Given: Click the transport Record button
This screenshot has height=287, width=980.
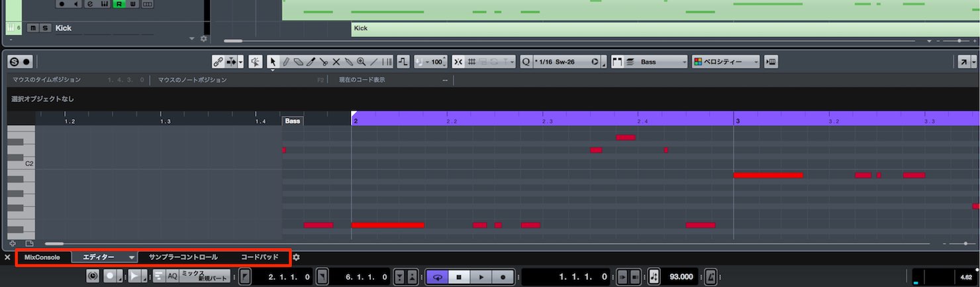Looking at the screenshot, I should click(503, 276).
